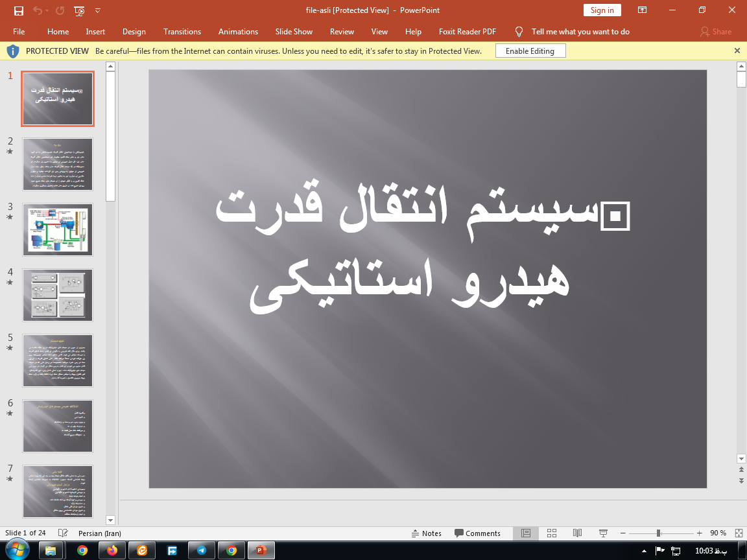The image size is (747, 560).
Task: Click the lightbulb Tell Me icon
Action: pos(519,31)
